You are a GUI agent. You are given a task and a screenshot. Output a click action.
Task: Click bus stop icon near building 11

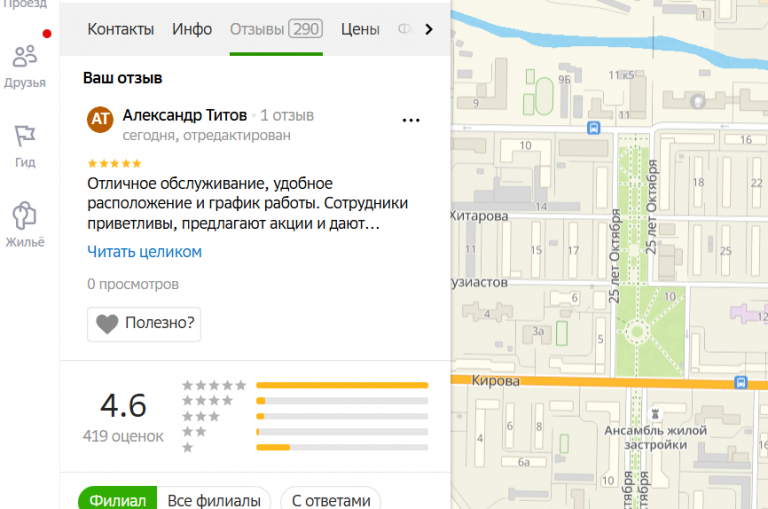pos(594,128)
